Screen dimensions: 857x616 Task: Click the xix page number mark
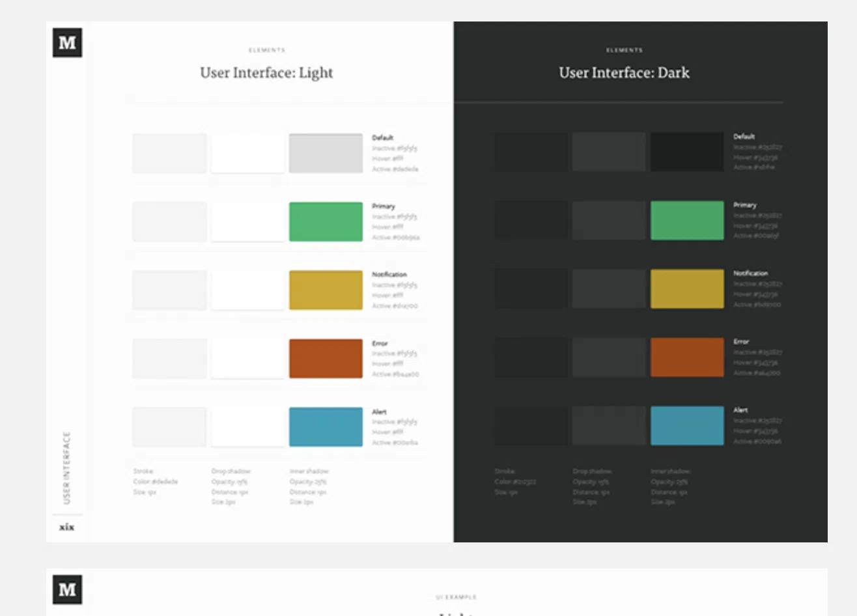66,527
